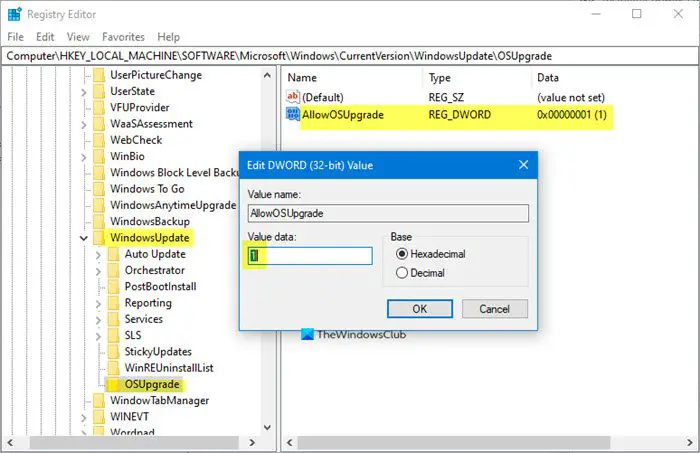
Task: Expand the UserState key
Action: [x=83, y=92]
